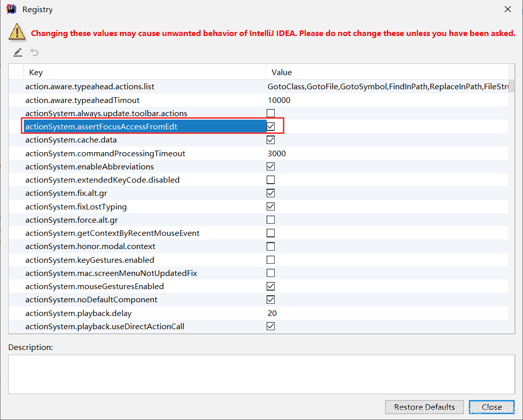Click the Close button
523x420 pixels.
point(492,407)
